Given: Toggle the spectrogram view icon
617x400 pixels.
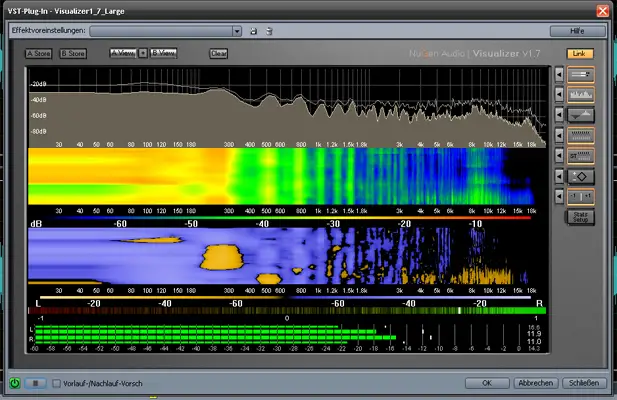Looking at the screenshot, I should coord(580,136).
